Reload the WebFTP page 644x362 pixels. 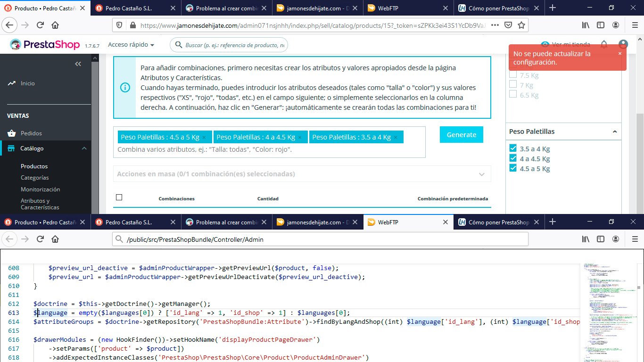[40, 239]
